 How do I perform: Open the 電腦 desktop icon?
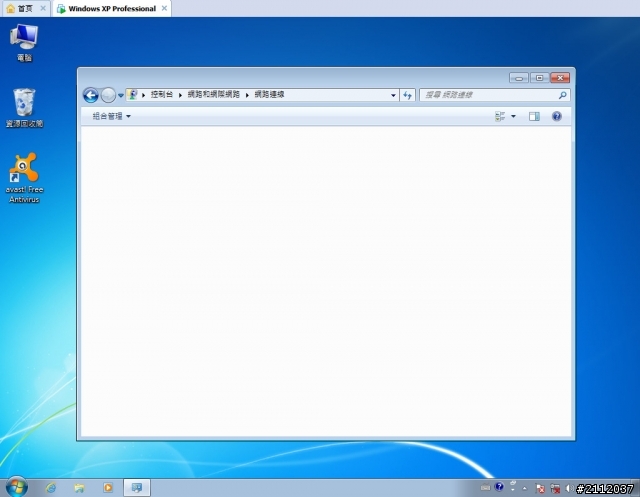tap(24, 42)
